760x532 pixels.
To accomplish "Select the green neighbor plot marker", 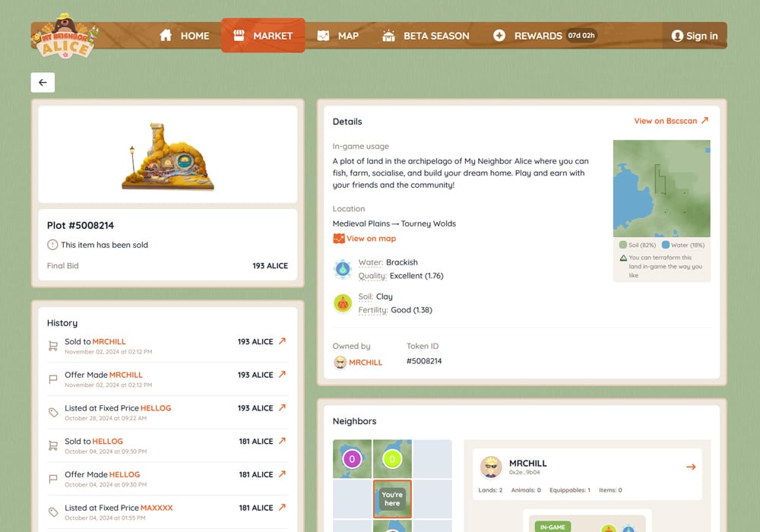I will (392, 459).
